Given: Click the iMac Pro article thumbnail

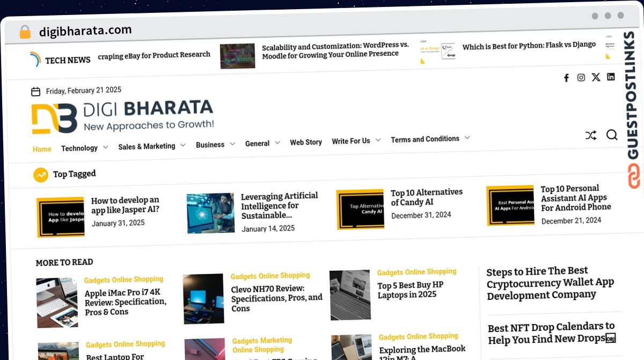Looking at the screenshot, I should tap(57, 303).
